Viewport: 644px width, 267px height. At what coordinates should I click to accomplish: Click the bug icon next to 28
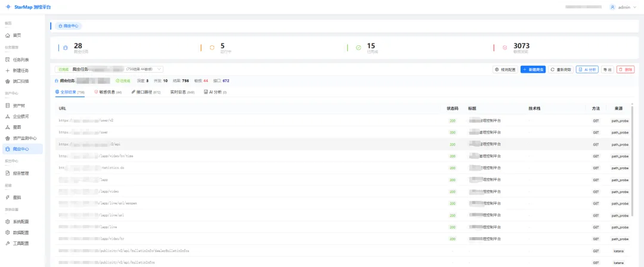[x=66, y=48]
